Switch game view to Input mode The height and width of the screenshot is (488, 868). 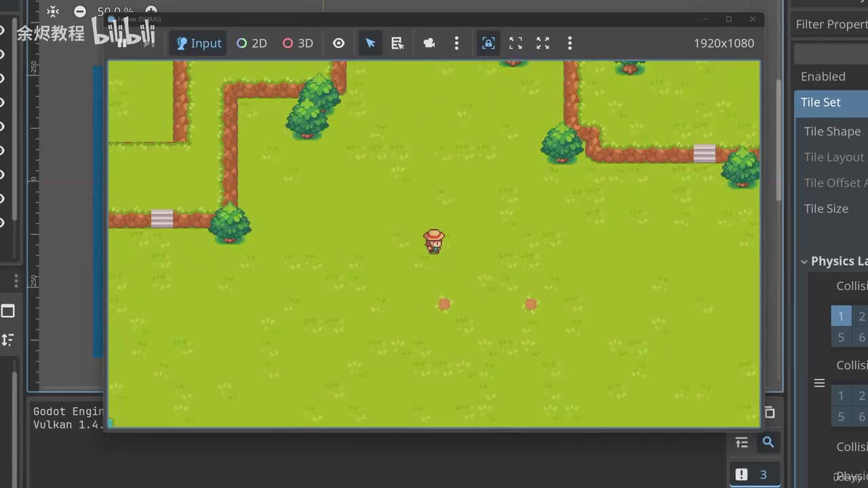tap(198, 43)
